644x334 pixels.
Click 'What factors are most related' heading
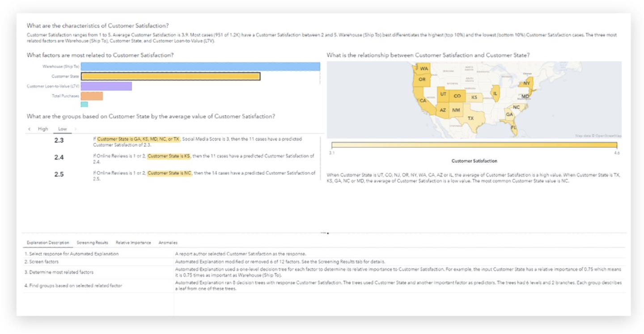[100, 55]
